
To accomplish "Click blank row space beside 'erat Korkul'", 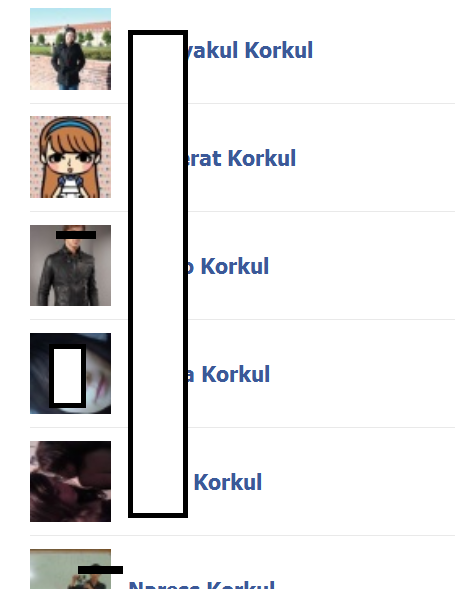I will click(x=376, y=158).
